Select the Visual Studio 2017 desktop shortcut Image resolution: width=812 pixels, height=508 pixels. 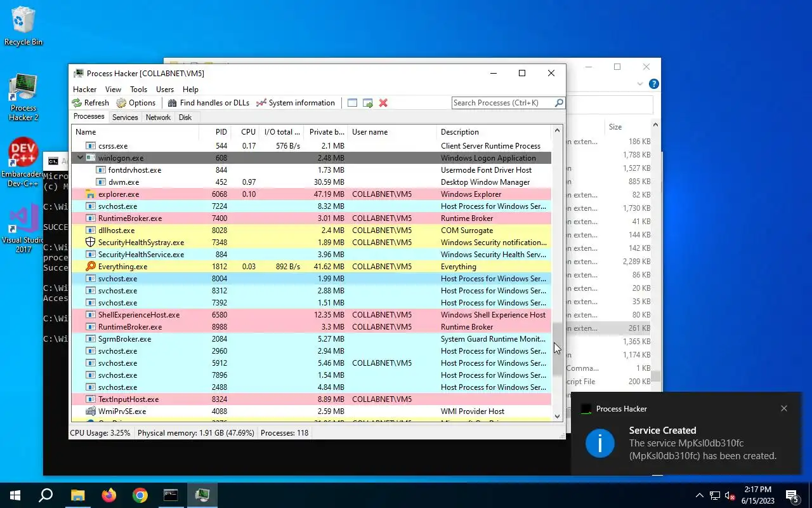tap(23, 229)
